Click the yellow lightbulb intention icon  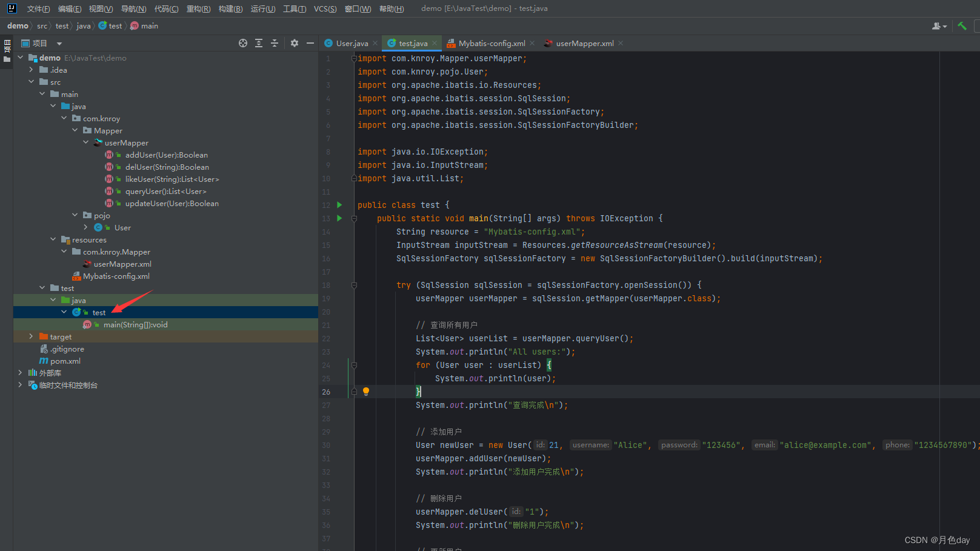(x=366, y=392)
